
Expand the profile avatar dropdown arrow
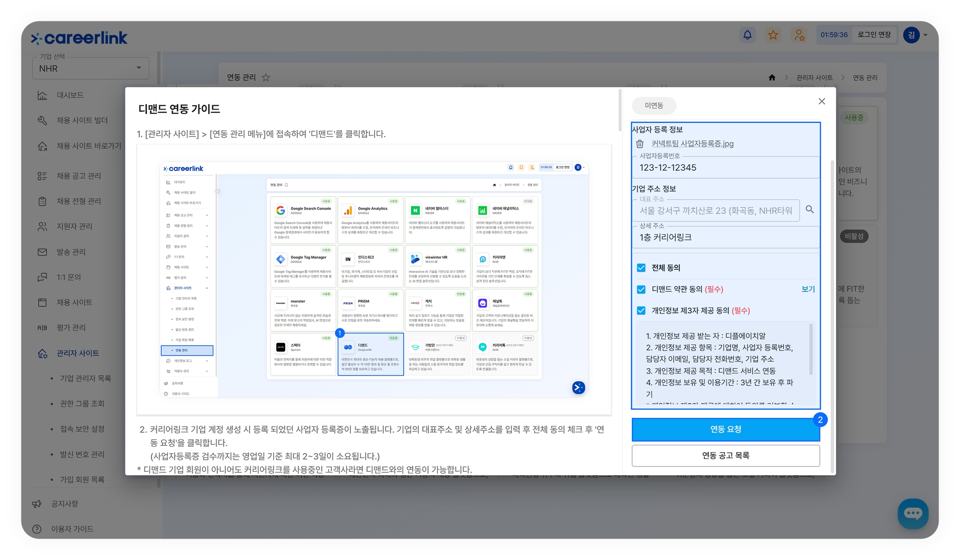point(925,35)
